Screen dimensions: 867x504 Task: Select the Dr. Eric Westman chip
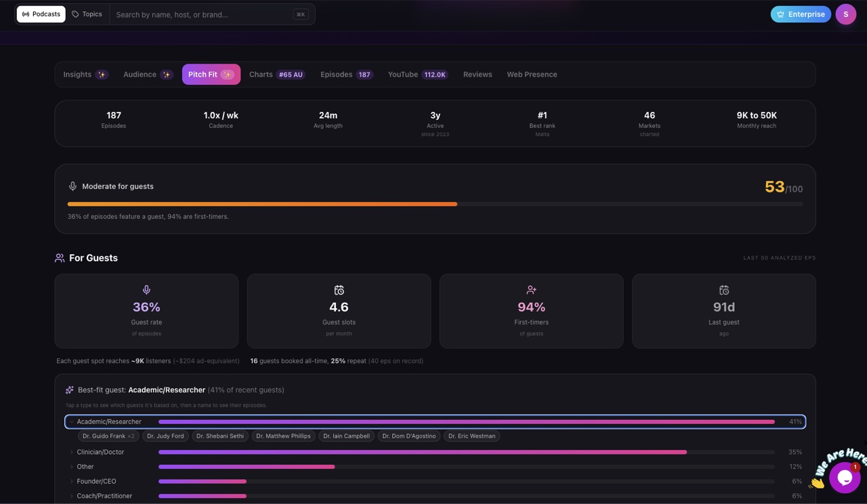click(x=472, y=436)
